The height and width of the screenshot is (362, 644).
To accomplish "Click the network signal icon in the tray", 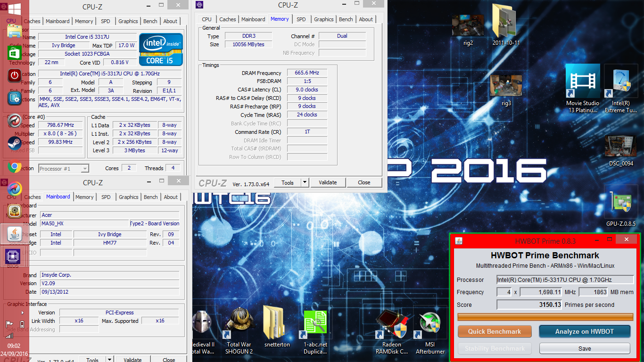I will tap(9, 336).
